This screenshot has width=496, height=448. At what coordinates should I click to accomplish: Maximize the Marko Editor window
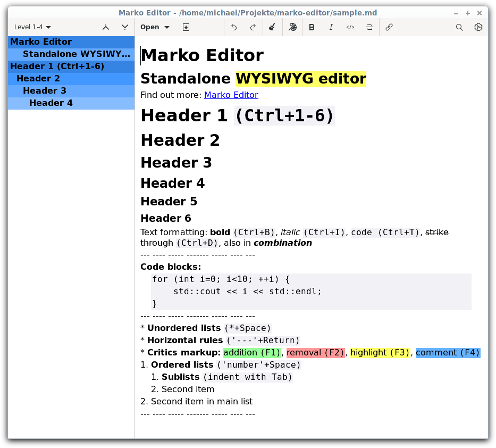click(468, 13)
